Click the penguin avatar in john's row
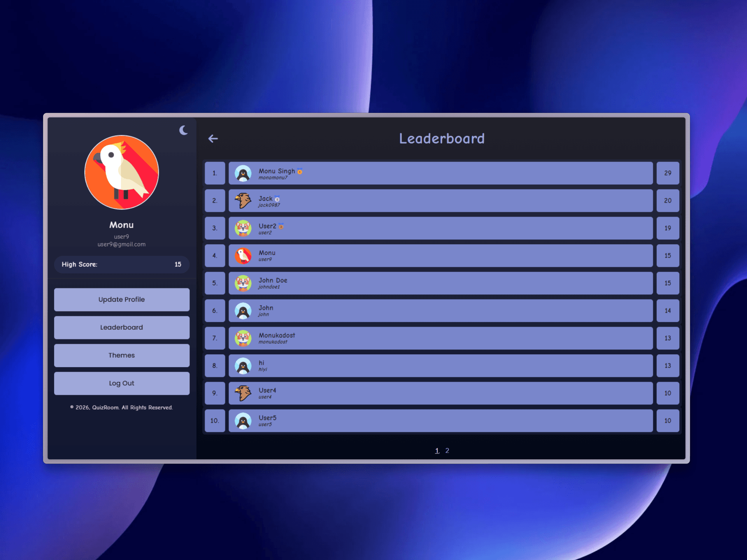Viewport: 747px width, 560px height. [243, 311]
